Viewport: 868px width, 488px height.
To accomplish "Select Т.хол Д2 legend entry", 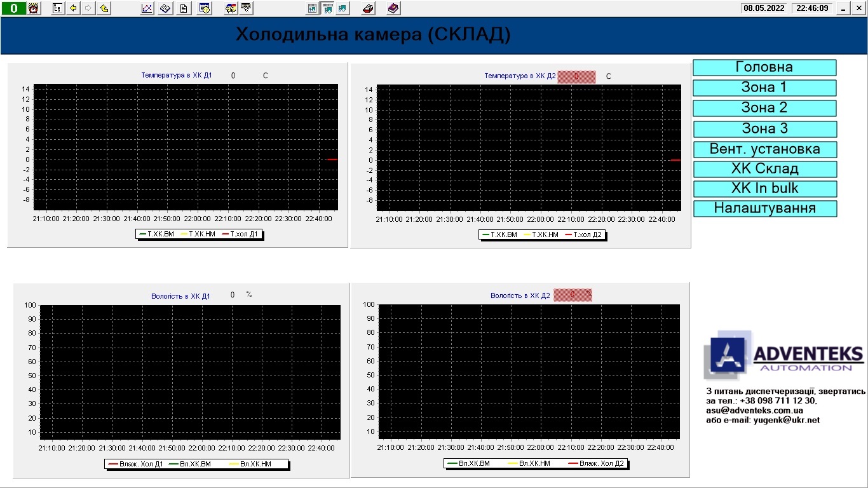I will click(x=584, y=234).
